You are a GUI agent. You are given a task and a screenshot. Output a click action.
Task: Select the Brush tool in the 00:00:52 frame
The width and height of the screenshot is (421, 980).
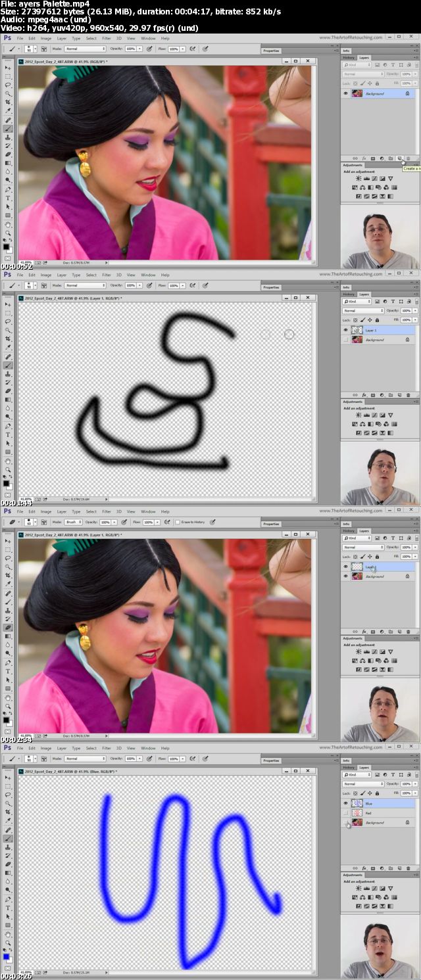9,129
